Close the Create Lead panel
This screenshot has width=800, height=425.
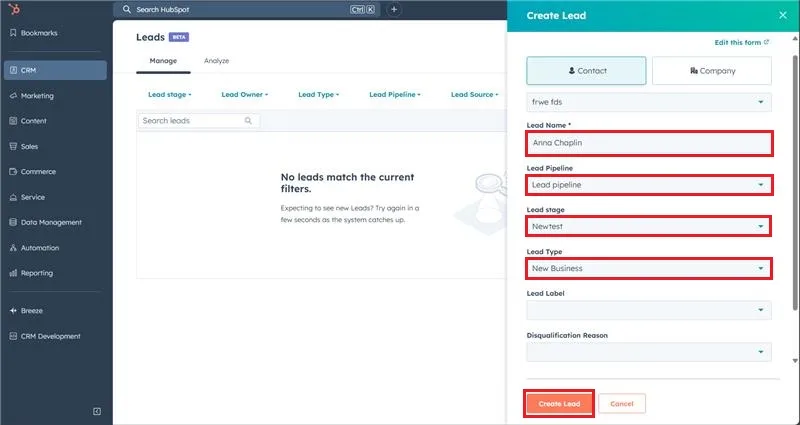[782, 15]
